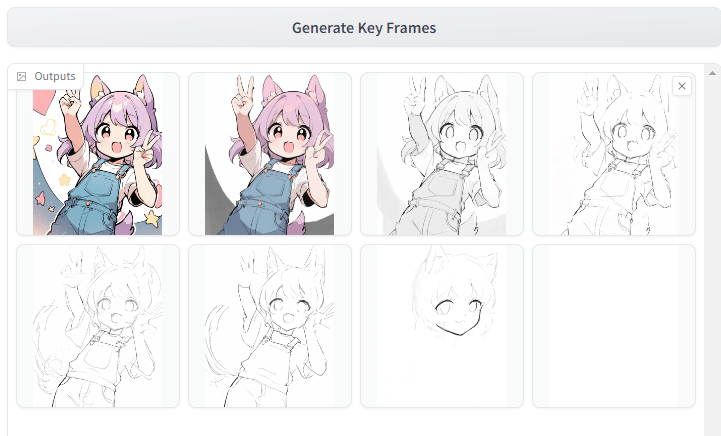Viewport: 721px width, 436px height.
Task: Select the blank white keyframe thumbnail
Action: tap(613, 326)
